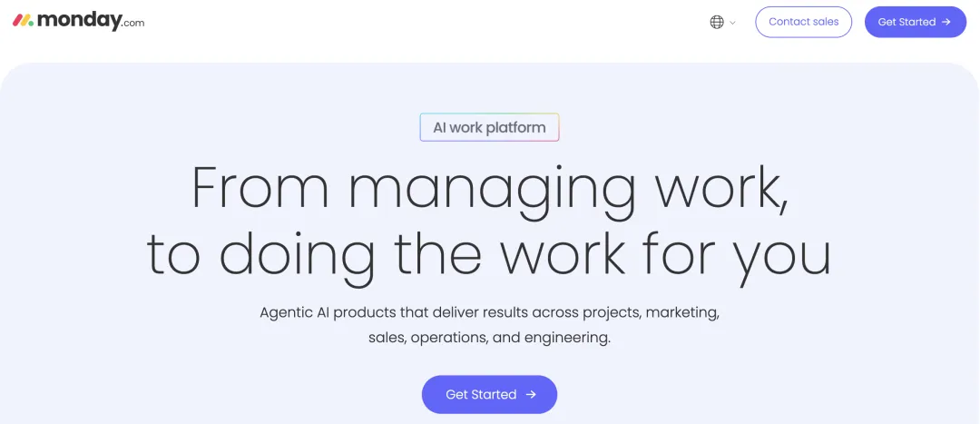
Task: Click the 'sales, operations, and engineering.' line
Action: click(x=489, y=338)
